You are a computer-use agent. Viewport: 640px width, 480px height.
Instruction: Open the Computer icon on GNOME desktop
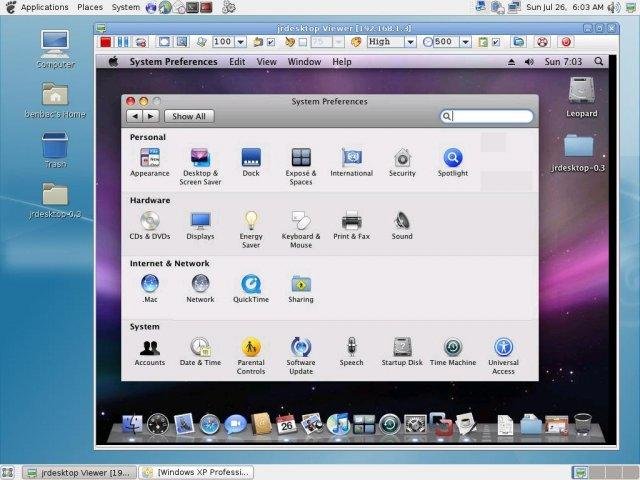(x=56, y=49)
